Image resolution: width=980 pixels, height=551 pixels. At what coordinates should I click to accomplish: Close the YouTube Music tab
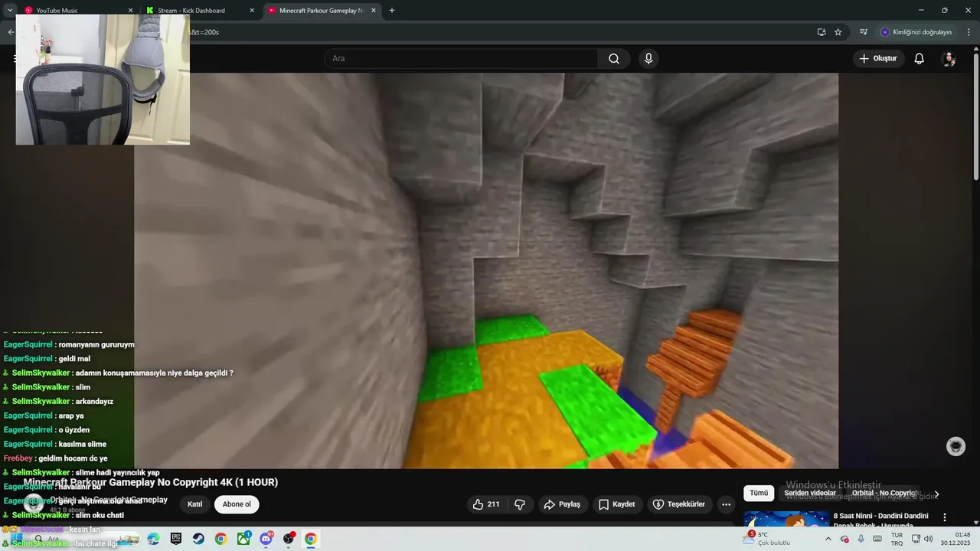[x=130, y=11]
